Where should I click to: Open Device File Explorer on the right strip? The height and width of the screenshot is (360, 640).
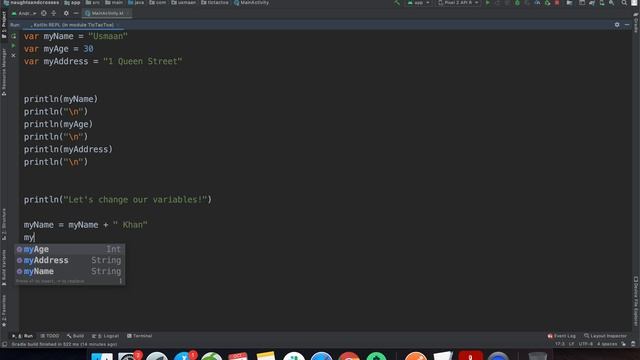pos(636,301)
